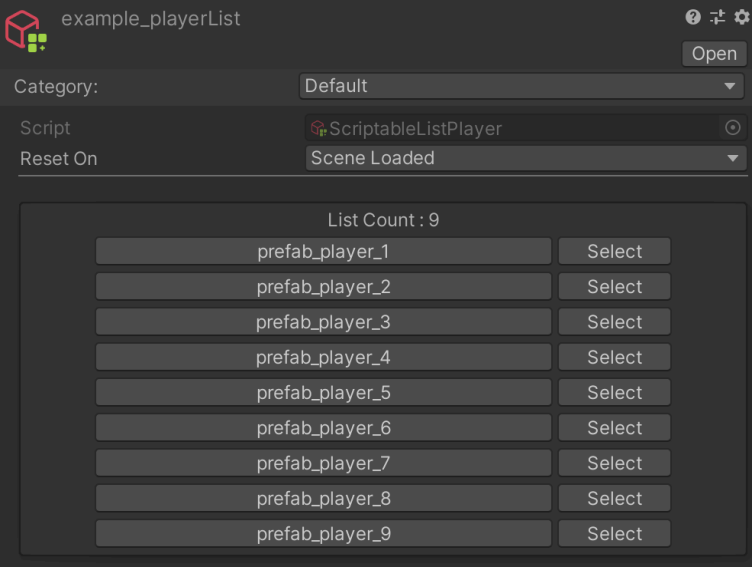The height and width of the screenshot is (567, 752).
Task: Click the prefab_player_5 button
Action: 323,392
